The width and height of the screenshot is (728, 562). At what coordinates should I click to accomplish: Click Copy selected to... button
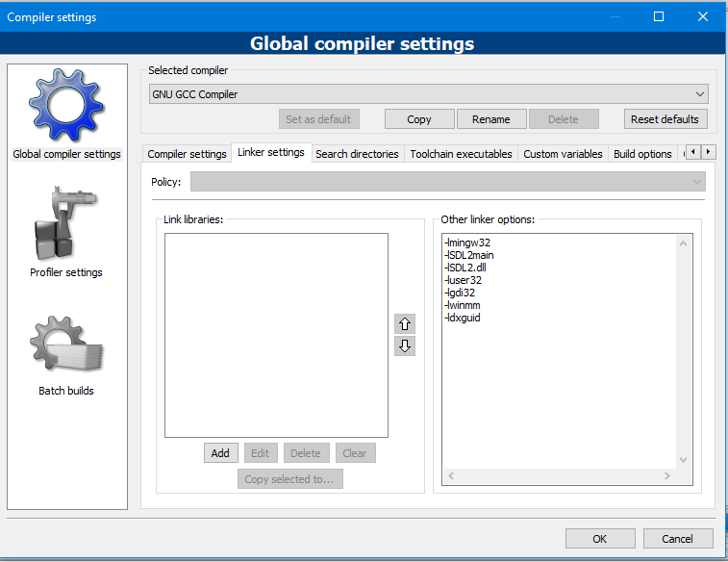[x=289, y=479]
